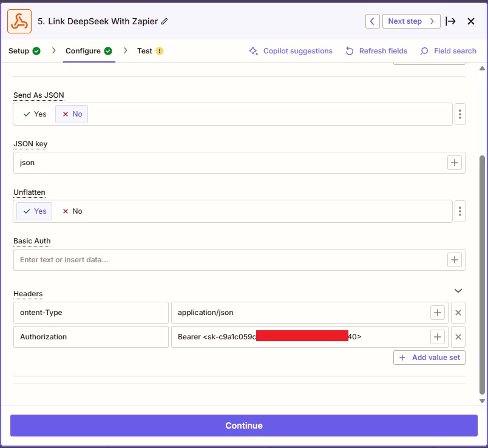Image resolution: width=488 pixels, height=448 pixels.
Task: Click the Copilot sparkle icon
Action: (x=253, y=51)
